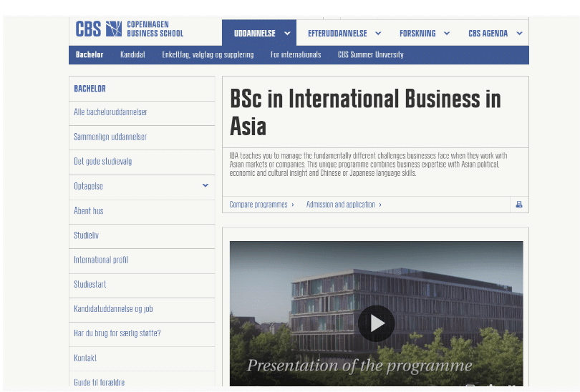Viewport: 580px width, 392px height.
Task: Open Alle bacheloruddannelser in sidebar
Action: (142, 112)
